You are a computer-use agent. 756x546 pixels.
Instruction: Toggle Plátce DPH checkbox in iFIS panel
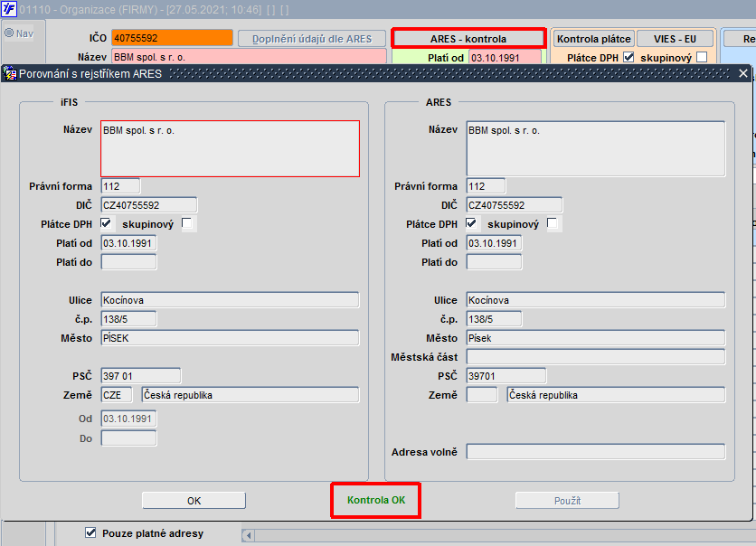coord(106,223)
